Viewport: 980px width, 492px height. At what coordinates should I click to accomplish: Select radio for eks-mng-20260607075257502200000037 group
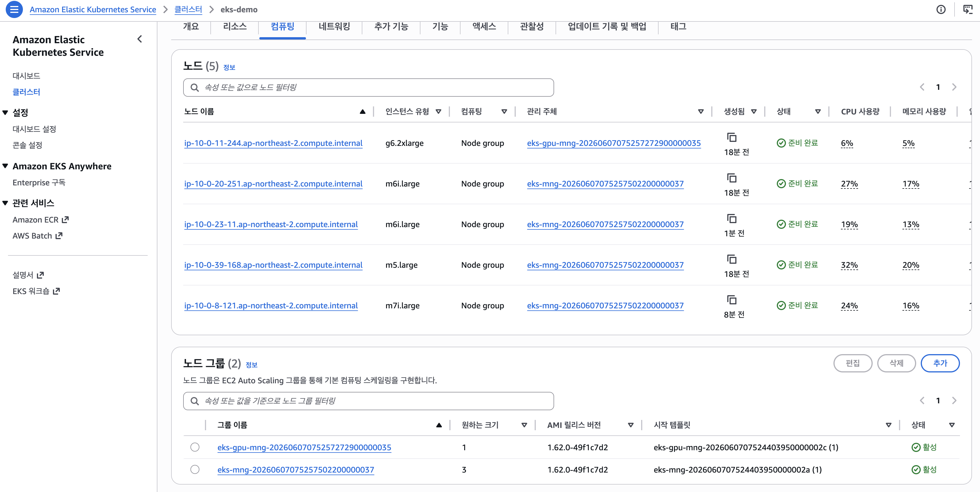(195, 470)
